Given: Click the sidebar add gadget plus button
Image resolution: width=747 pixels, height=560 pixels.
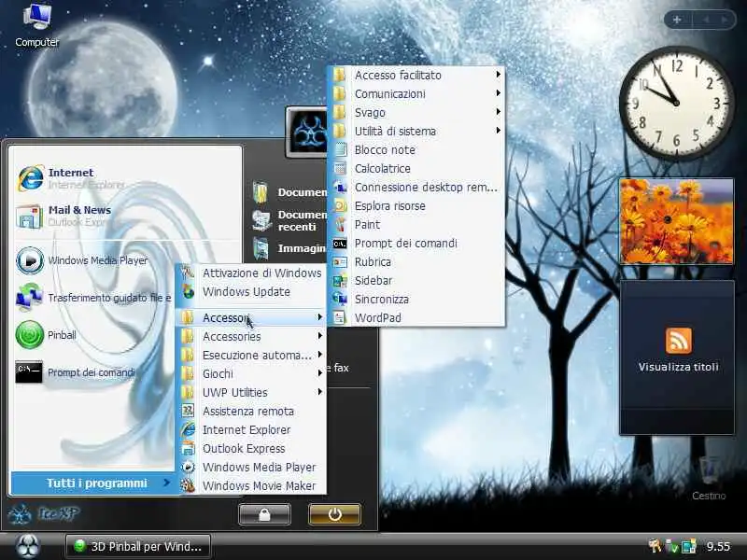Looking at the screenshot, I should click(677, 20).
